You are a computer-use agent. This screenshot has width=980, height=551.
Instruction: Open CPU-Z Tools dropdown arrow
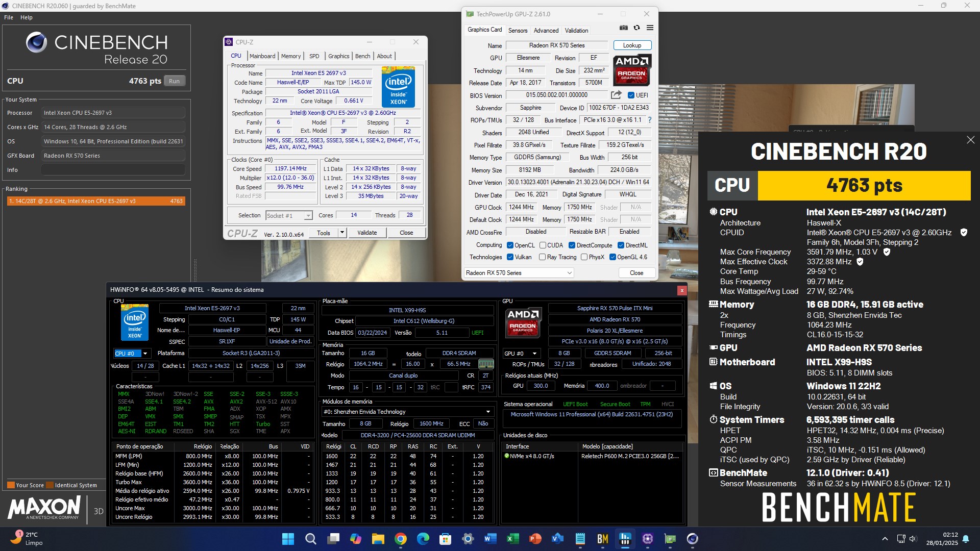pyautogui.click(x=342, y=233)
